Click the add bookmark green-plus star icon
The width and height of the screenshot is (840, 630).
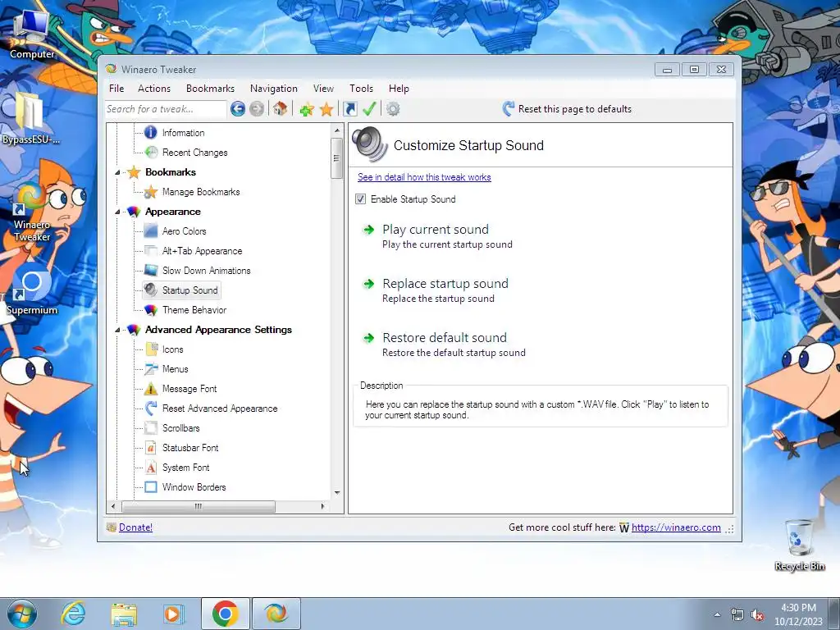[307, 109]
